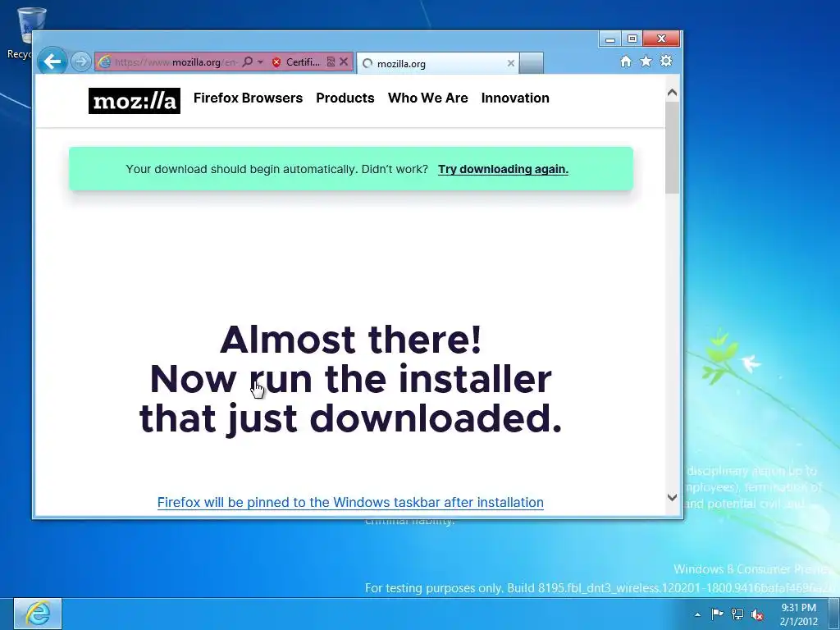Click the vertical scrollbar thumb
The height and width of the screenshot is (630, 840).
click(673, 148)
